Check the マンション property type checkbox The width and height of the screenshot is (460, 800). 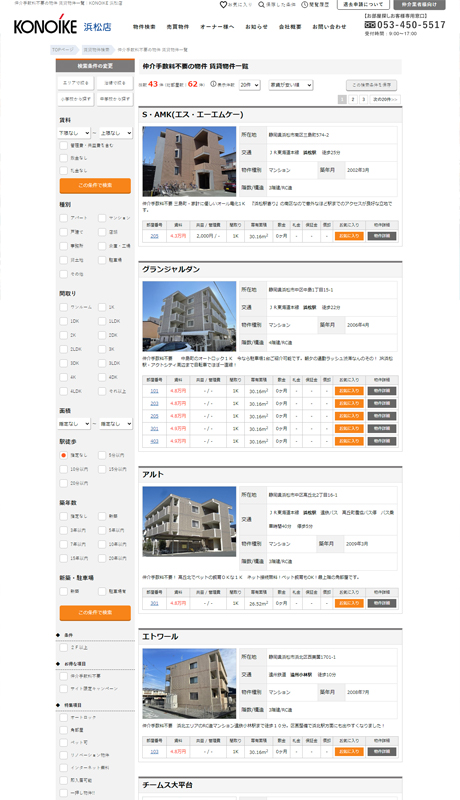tap(102, 218)
